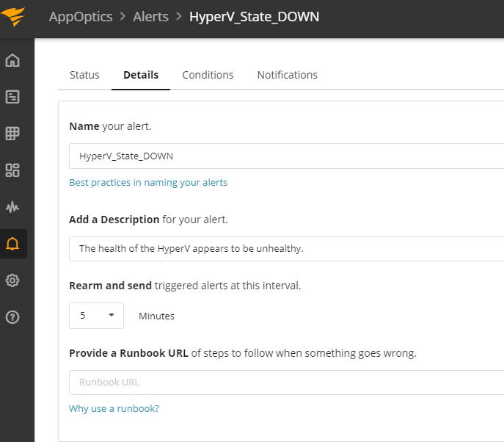Open the Settings gear icon

12,280
